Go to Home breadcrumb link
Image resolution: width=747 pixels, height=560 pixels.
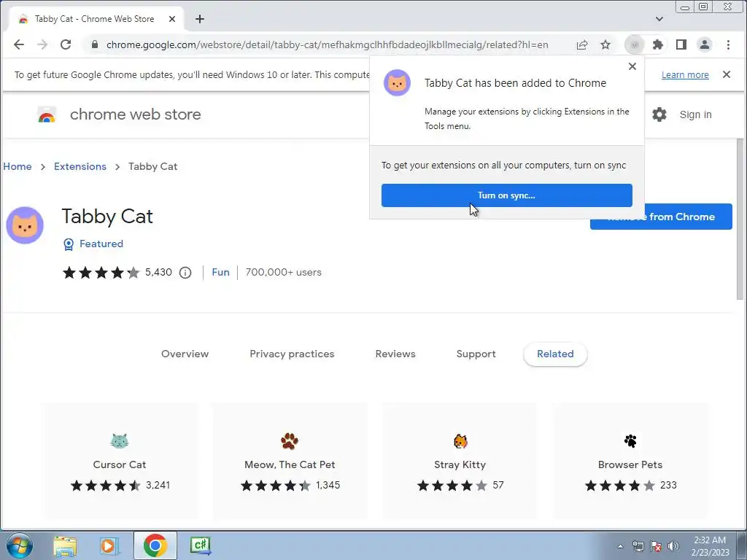click(x=18, y=166)
